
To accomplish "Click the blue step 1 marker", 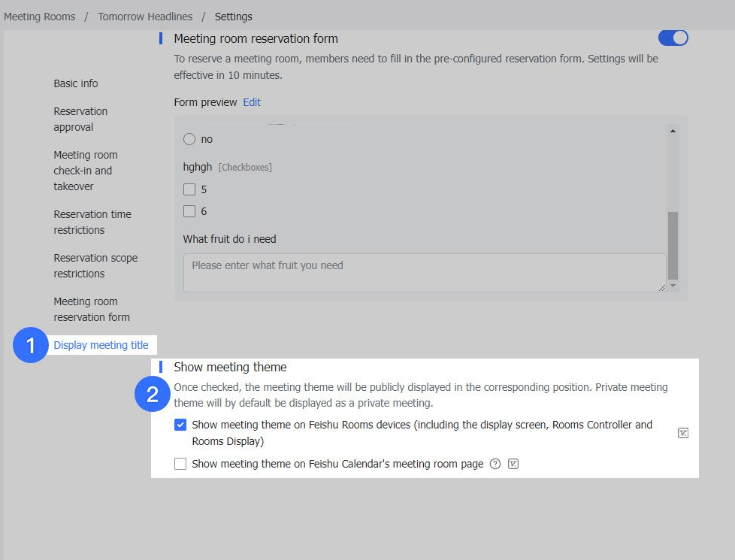I will 31,346.
